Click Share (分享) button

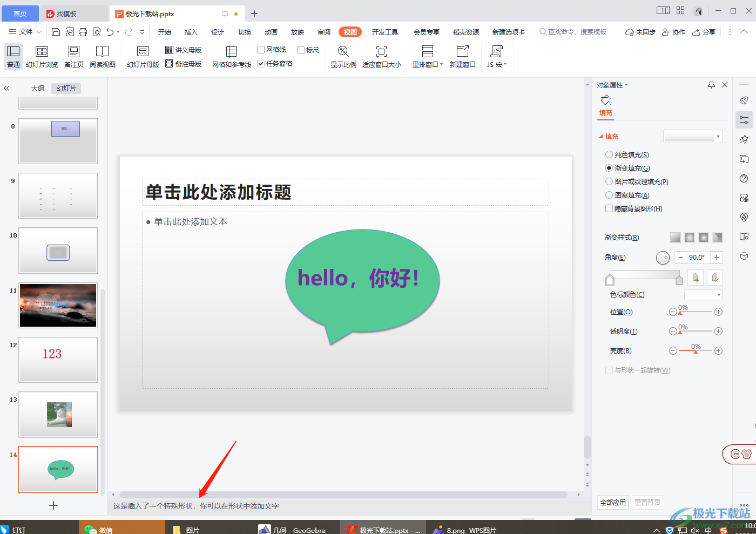tap(704, 32)
